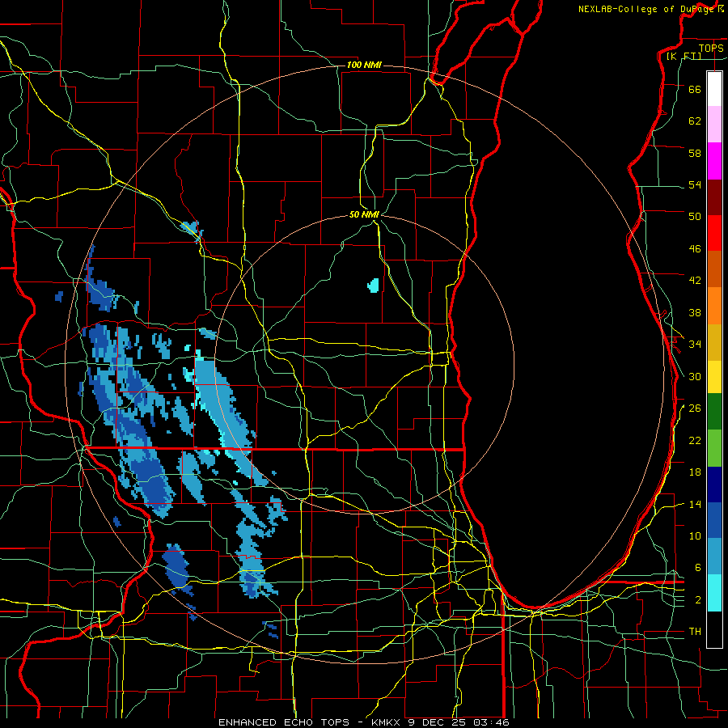This screenshot has height=728, width=728.
Task: Select the bright red legend swatch
Action: 714,233
